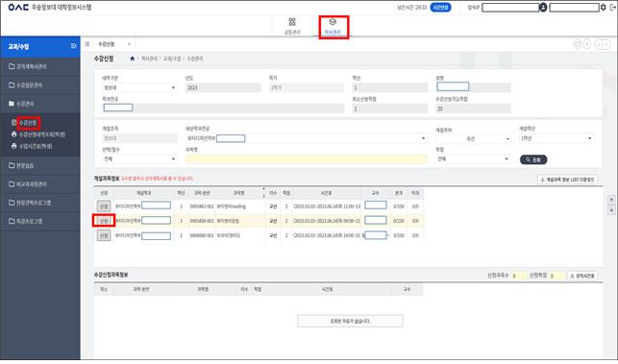The width and height of the screenshot is (618, 364).
Task: Download the 개설과목 정보 LIST file
Action: (x=568, y=180)
